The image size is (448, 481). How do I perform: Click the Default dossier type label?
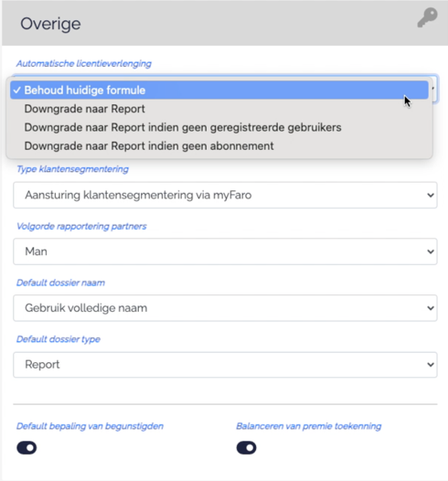pos(59,339)
